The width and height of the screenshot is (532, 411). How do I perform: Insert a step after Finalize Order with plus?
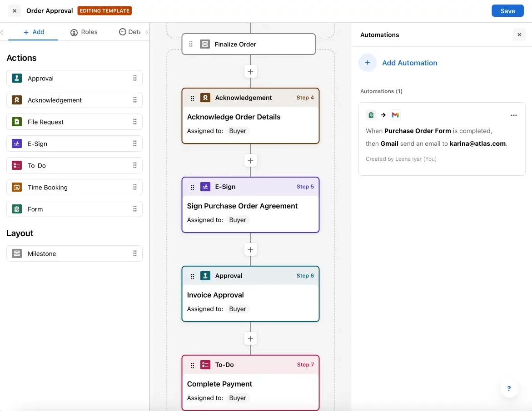(250, 71)
